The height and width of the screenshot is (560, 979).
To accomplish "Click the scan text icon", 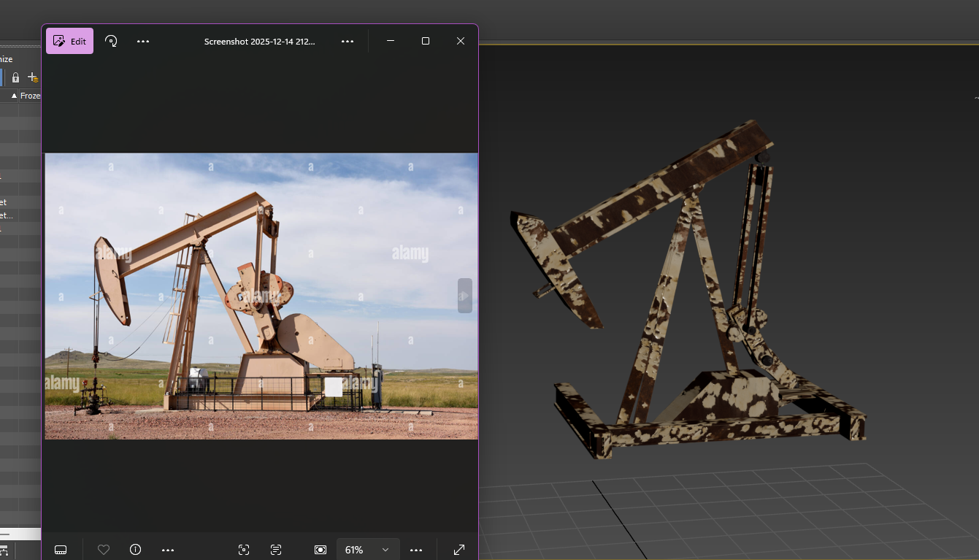I will [276, 550].
